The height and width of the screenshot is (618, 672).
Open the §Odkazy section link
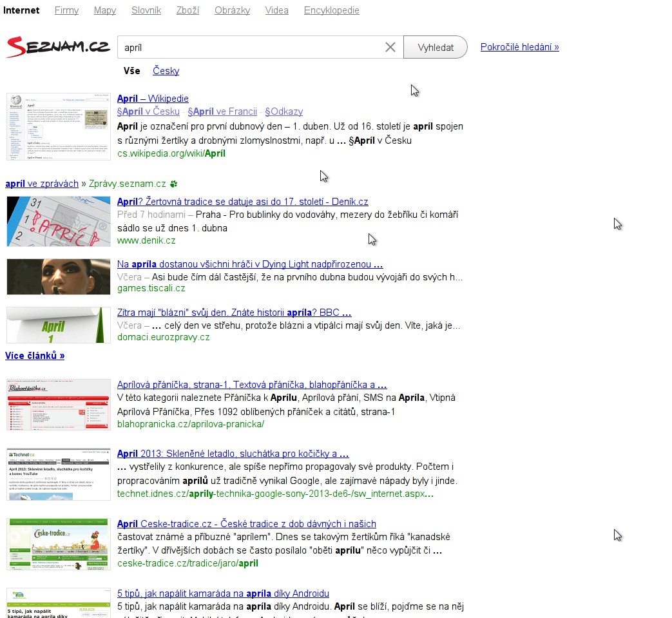point(283,111)
